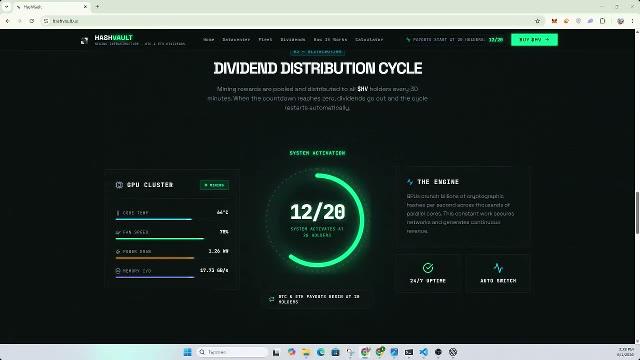This screenshot has width=640, height=360.
Task: Click the Auto Switch pulse icon
Action: pyautogui.click(x=498, y=268)
